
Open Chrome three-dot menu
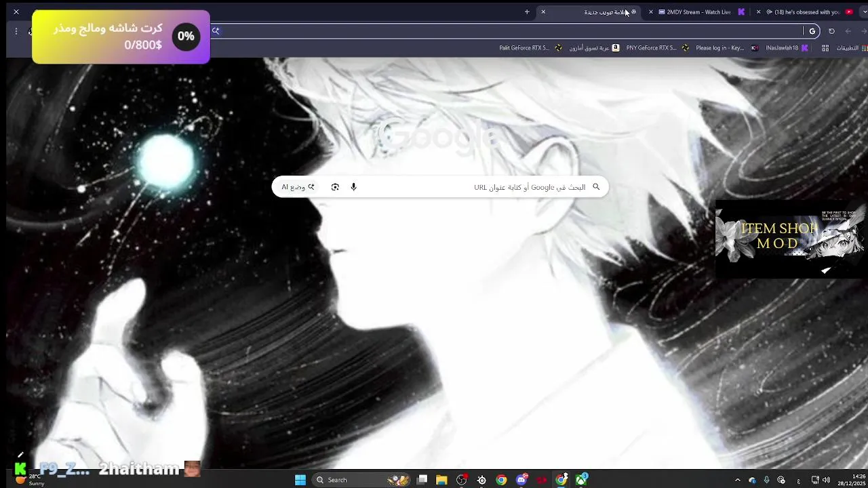[16, 31]
